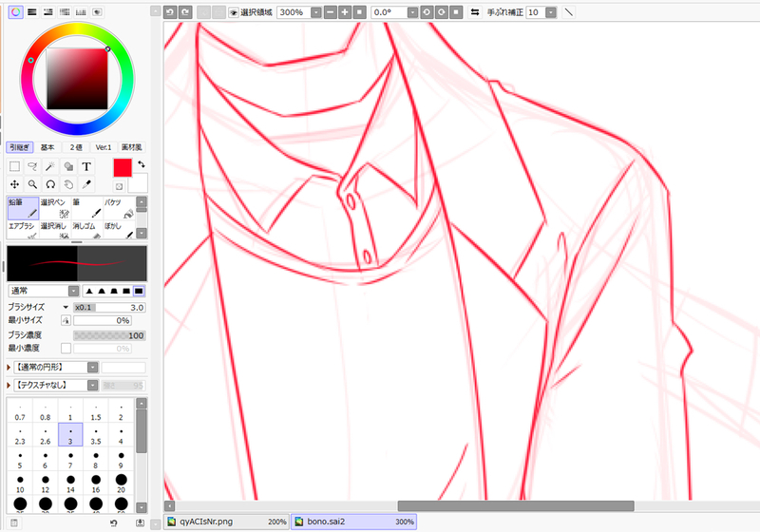Select the eyedropper color picker tool
The width and height of the screenshot is (760, 532).
(x=86, y=184)
